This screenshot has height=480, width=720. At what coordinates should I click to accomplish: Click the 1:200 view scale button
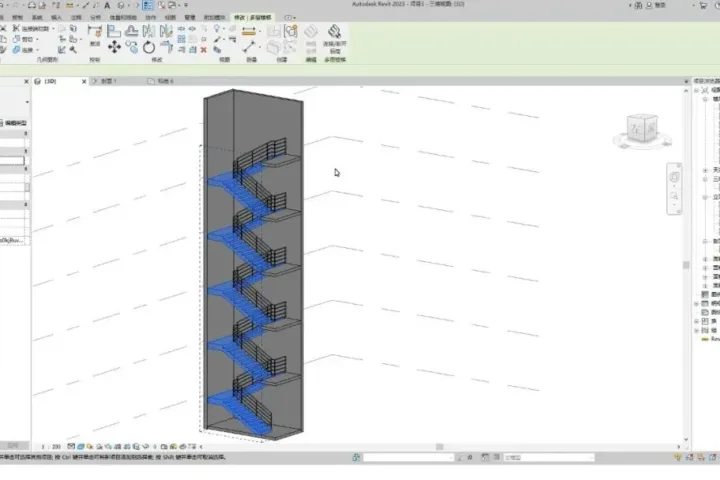[x=51, y=446]
